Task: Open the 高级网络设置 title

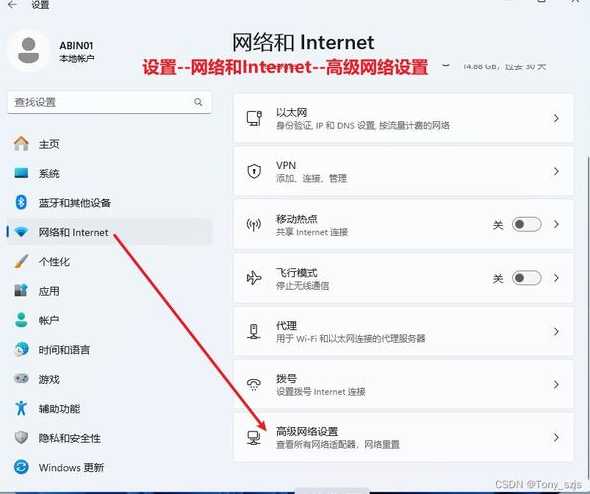Action: tap(307, 431)
